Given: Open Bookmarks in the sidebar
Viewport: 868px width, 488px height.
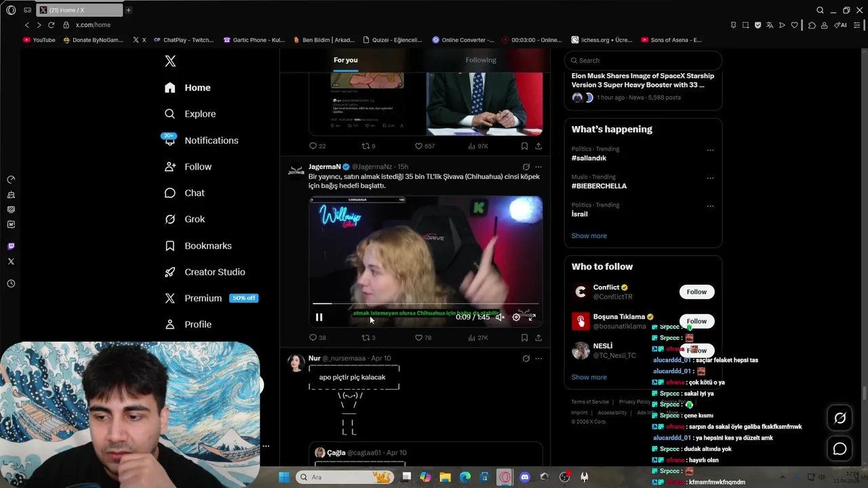Looking at the screenshot, I should pyautogui.click(x=198, y=245).
